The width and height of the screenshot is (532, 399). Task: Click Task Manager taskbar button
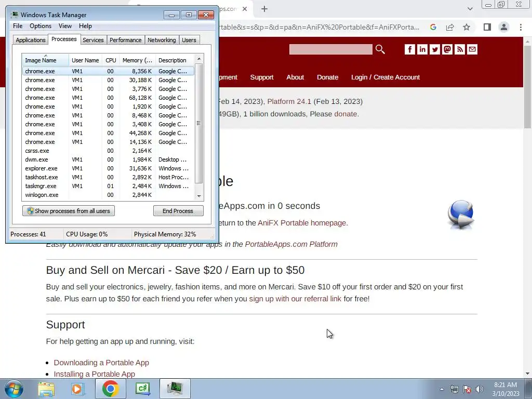coord(175,389)
